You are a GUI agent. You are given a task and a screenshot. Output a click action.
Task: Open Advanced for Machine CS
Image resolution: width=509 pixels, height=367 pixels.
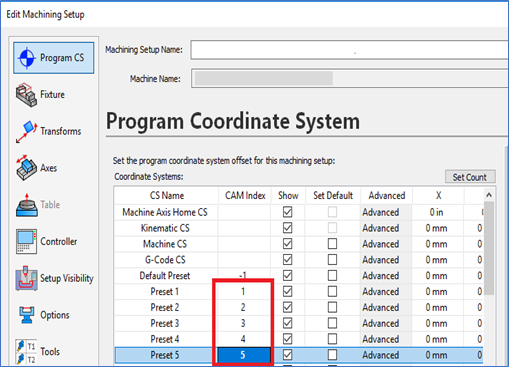386,244
